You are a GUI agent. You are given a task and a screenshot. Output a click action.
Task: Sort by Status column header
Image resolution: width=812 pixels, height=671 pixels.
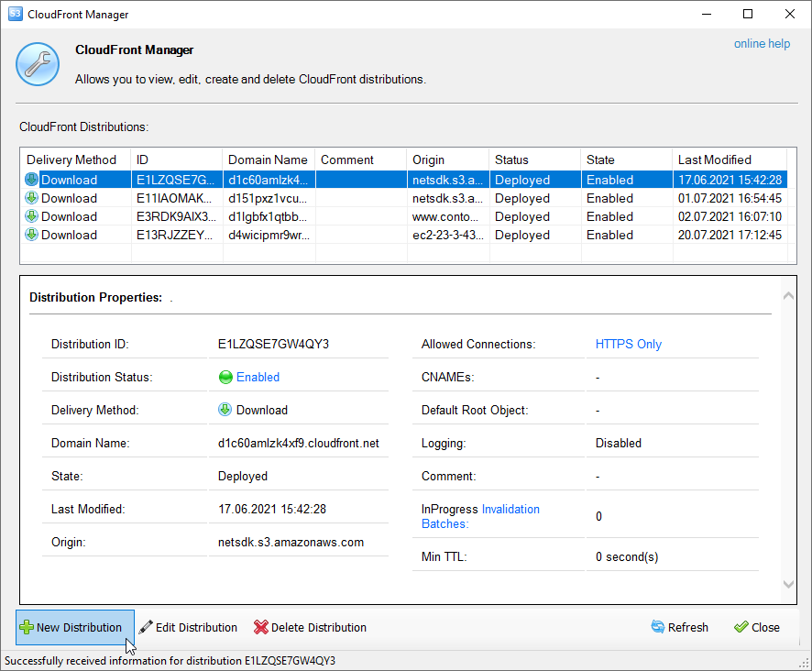coord(534,159)
